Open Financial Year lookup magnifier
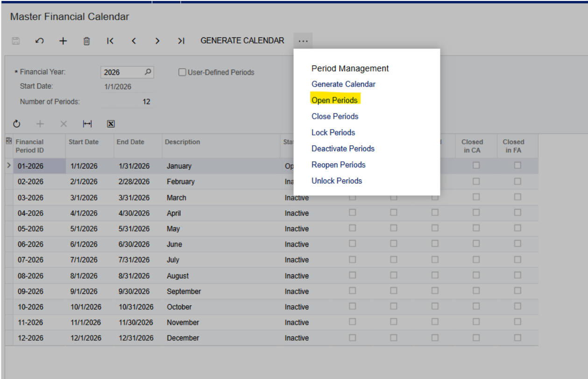 148,72
